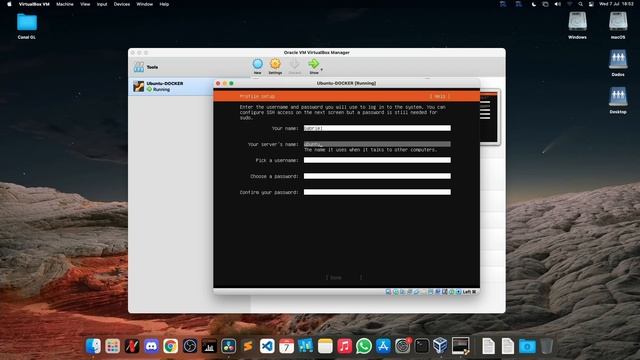Screen dimensions: 640x360
Task: Select the Ubuntu-DOCKER virtual machine entry
Action: pyautogui.click(x=171, y=86)
